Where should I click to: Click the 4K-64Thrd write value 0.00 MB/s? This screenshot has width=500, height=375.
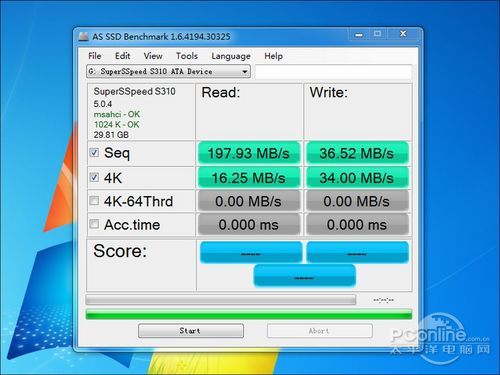click(x=357, y=201)
